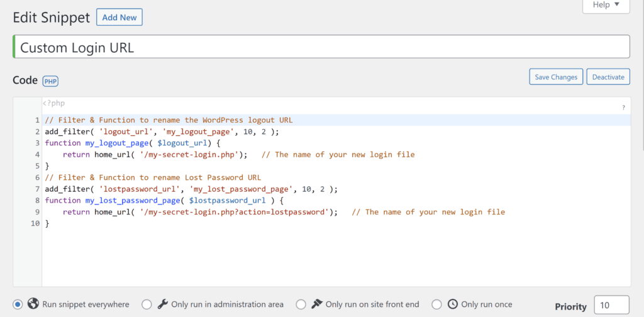
Task: Click the Add New snippet button
Action: tap(119, 18)
